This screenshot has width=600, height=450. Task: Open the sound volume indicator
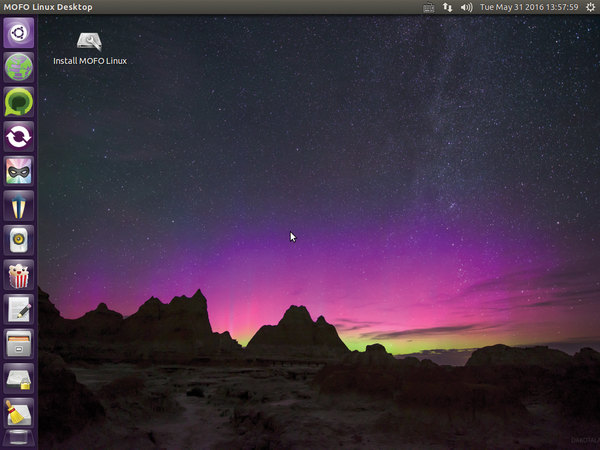coord(466,7)
